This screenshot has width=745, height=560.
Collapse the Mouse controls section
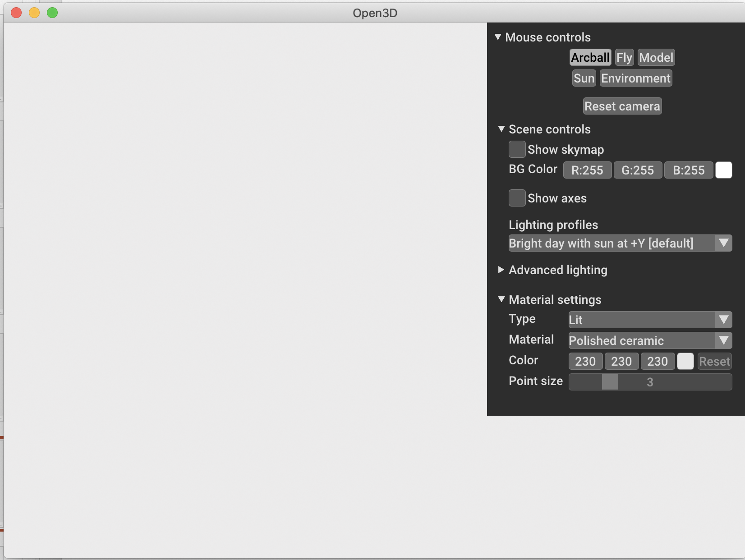pyautogui.click(x=498, y=37)
